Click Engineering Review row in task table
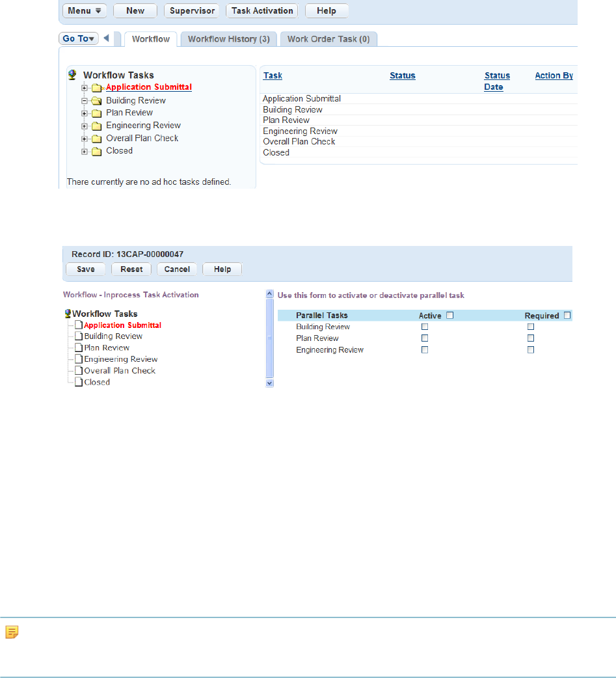 click(418, 131)
